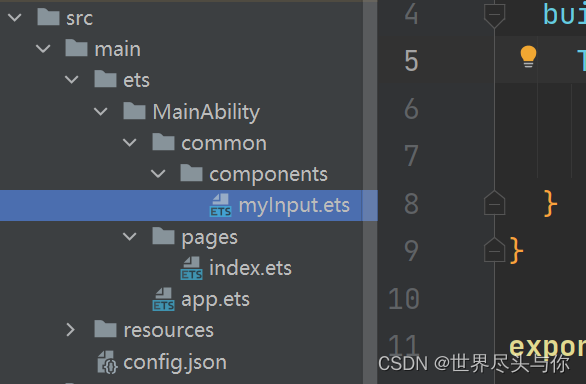Screen dimensions: 586x384
Task: Click the resources folder icon
Action: coord(105,329)
